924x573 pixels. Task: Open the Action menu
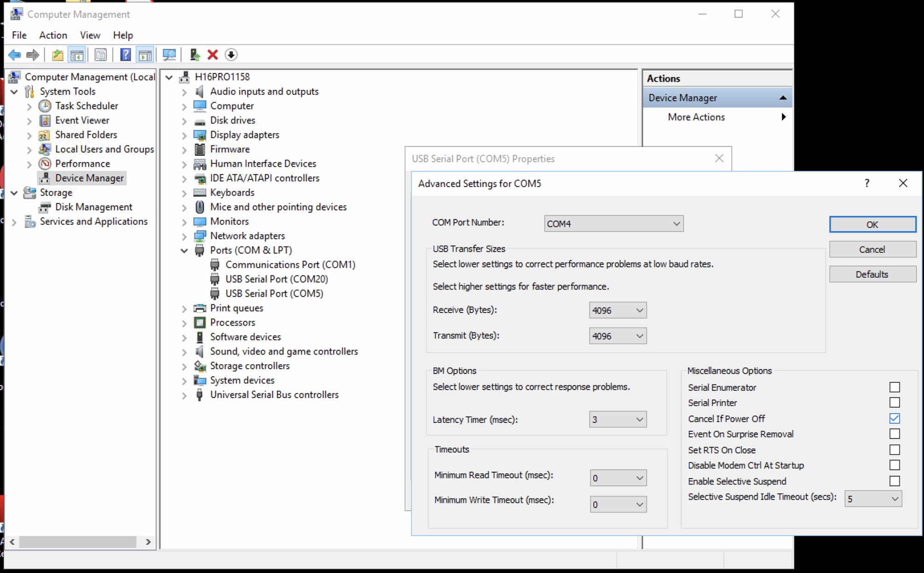point(53,35)
